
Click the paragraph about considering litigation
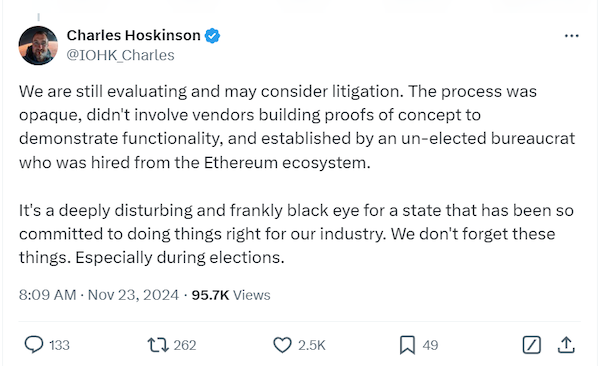point(297,127)
